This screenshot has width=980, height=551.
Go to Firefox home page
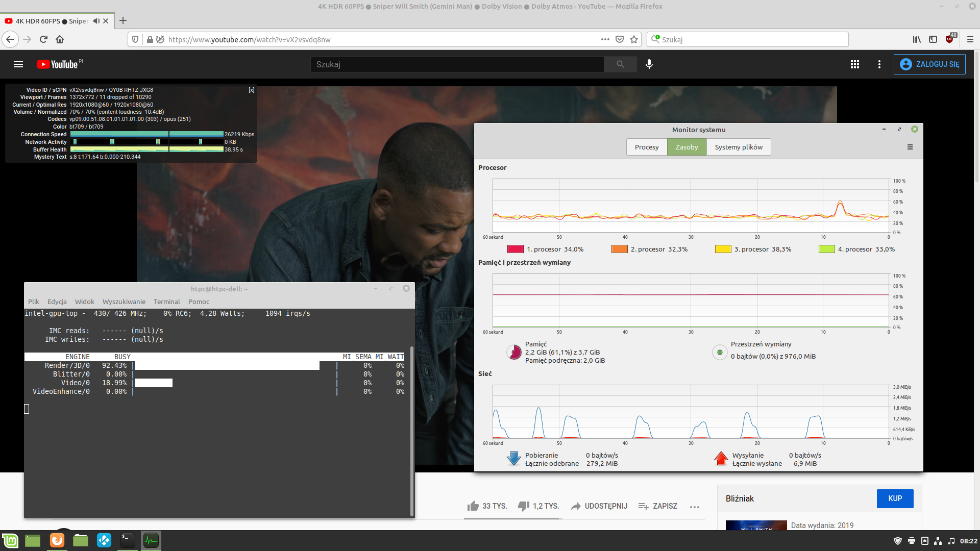(60, 39)
